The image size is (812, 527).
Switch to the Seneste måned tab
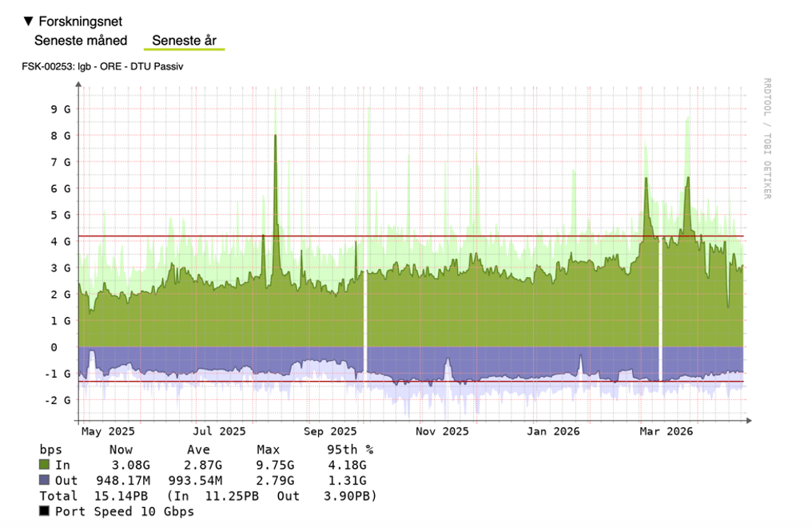(x=81, y=40)
